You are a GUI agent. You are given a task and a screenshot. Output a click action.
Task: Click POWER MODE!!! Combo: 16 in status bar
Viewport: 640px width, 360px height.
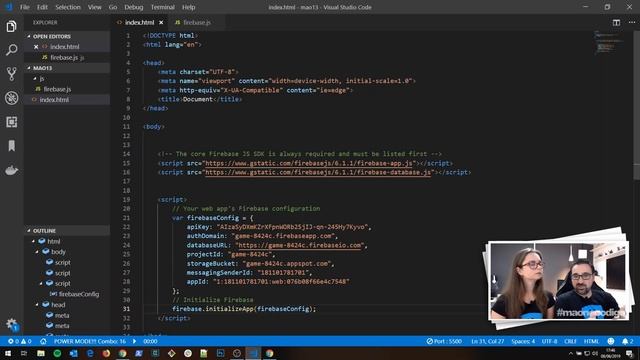click(x=90, y=341)
